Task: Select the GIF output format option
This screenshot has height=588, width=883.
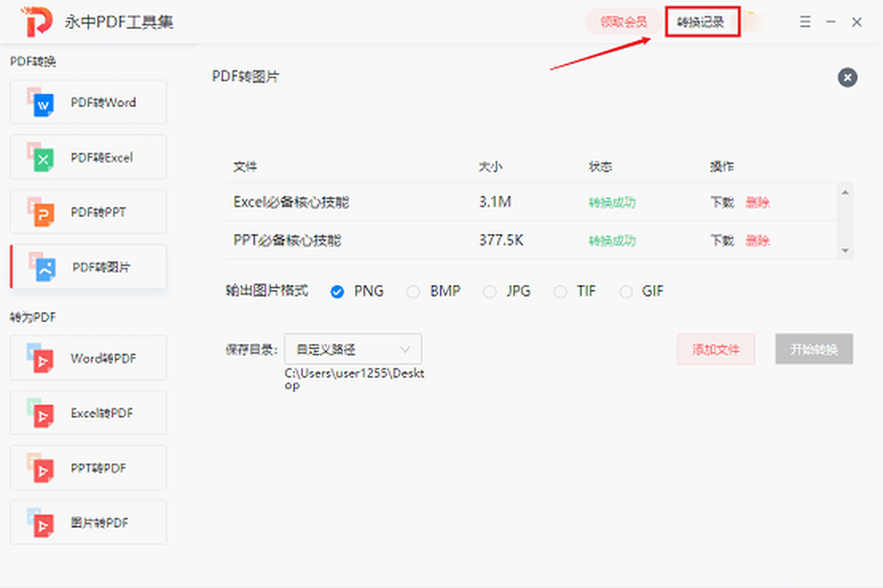Action: [626, 291]
